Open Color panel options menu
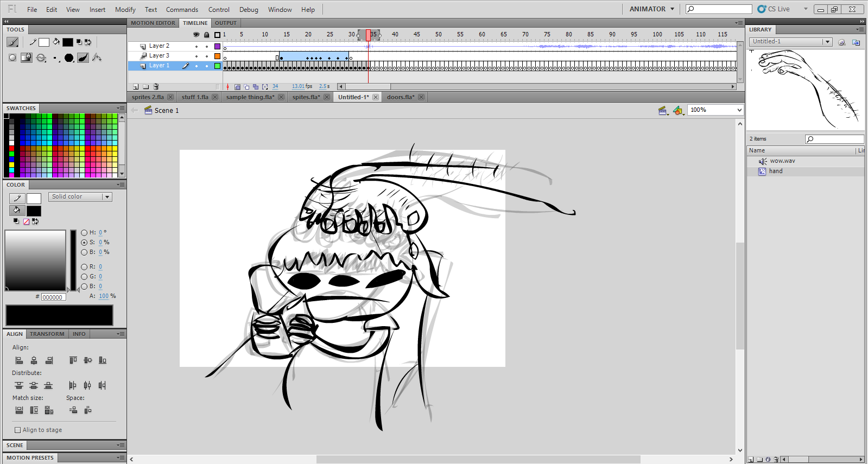This screenshot has width=868, height=464. [121, 185]
